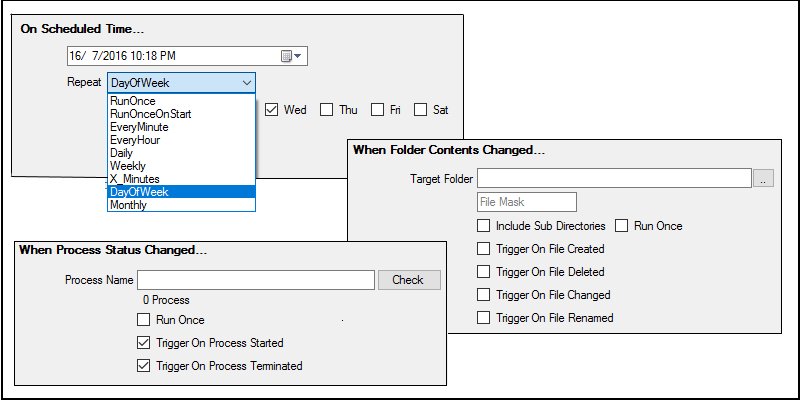Pick Weekly from the Repeat list
The image size is (800, 400).
(x=181, y=166)
